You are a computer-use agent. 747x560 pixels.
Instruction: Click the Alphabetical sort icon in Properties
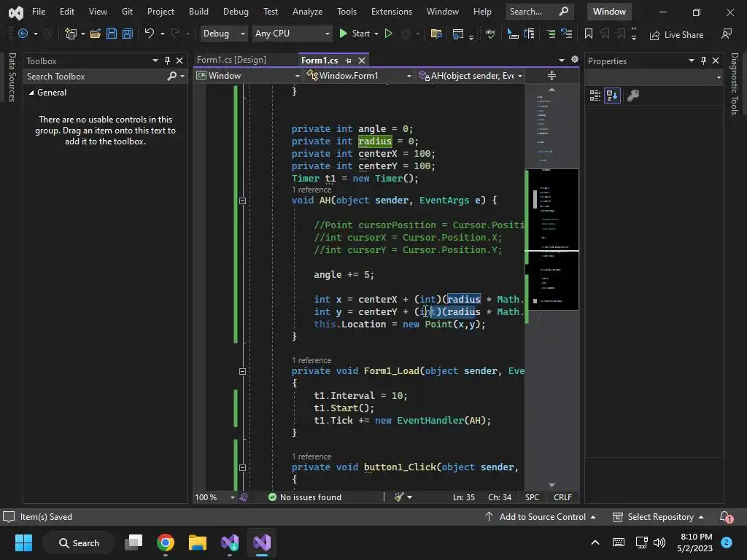612,96
